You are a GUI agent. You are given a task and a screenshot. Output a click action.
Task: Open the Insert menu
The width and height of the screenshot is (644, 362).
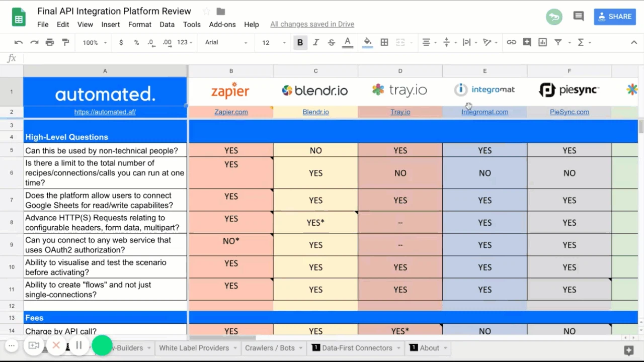[111, 24]
